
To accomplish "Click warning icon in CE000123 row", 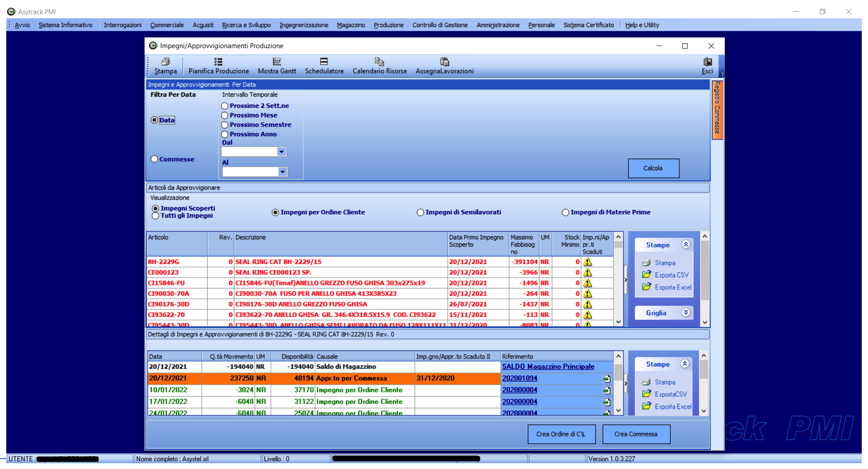I will click(x=588, y=272).
